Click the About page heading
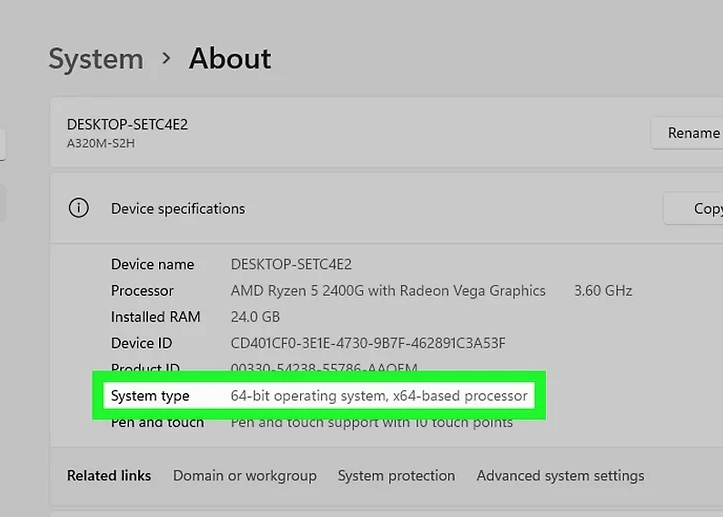The width and height of the screenshot is (723, 517). coord(230,59)
